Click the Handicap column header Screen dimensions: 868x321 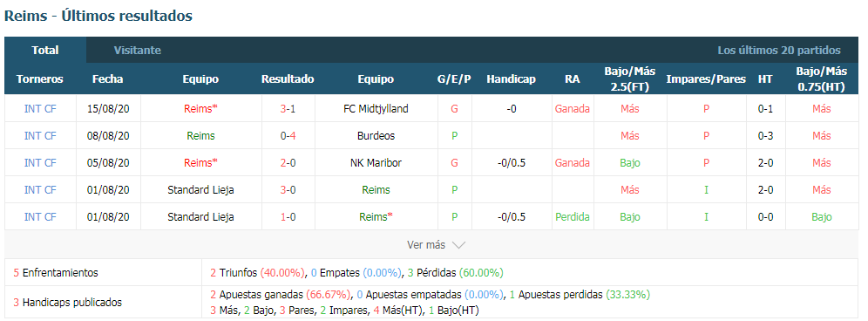pos(511,79)
